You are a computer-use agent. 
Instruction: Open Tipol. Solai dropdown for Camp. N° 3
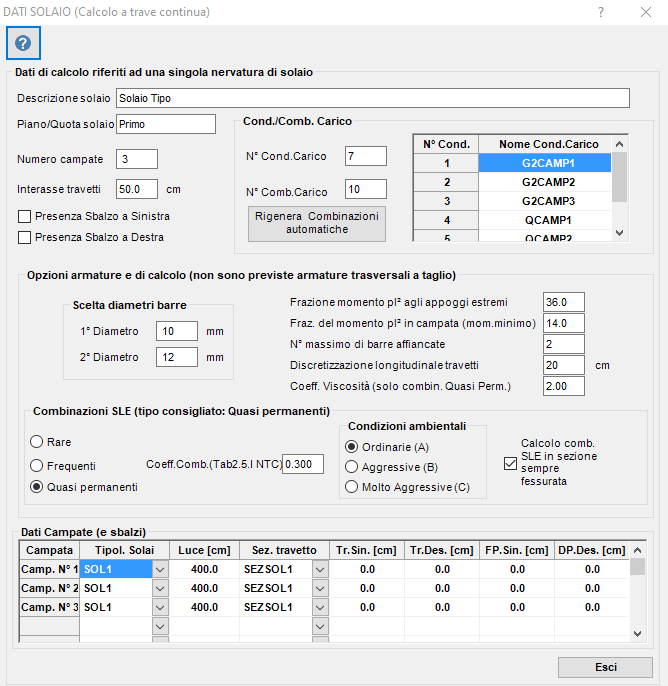point(160,607)
